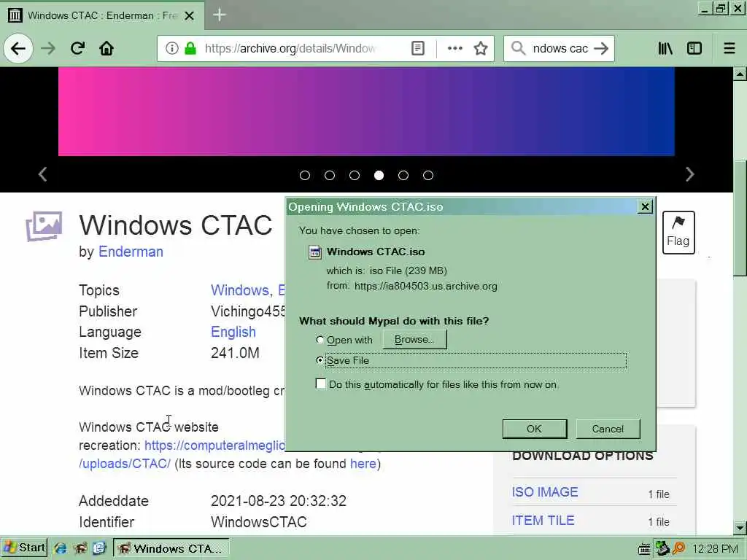This screenshot has height=560, width=747.
Task: Select sixth carousel dot
Action: click(x=428, y=175)
